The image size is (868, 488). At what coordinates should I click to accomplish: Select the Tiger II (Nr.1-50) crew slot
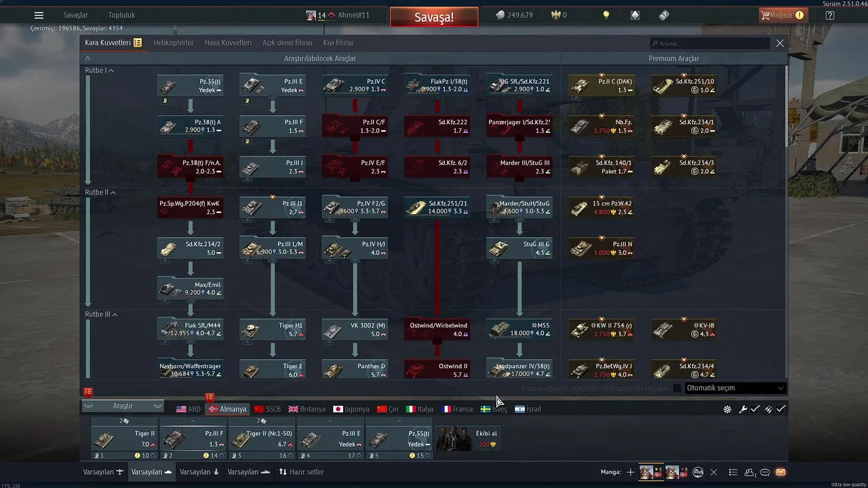click(261, 439)
